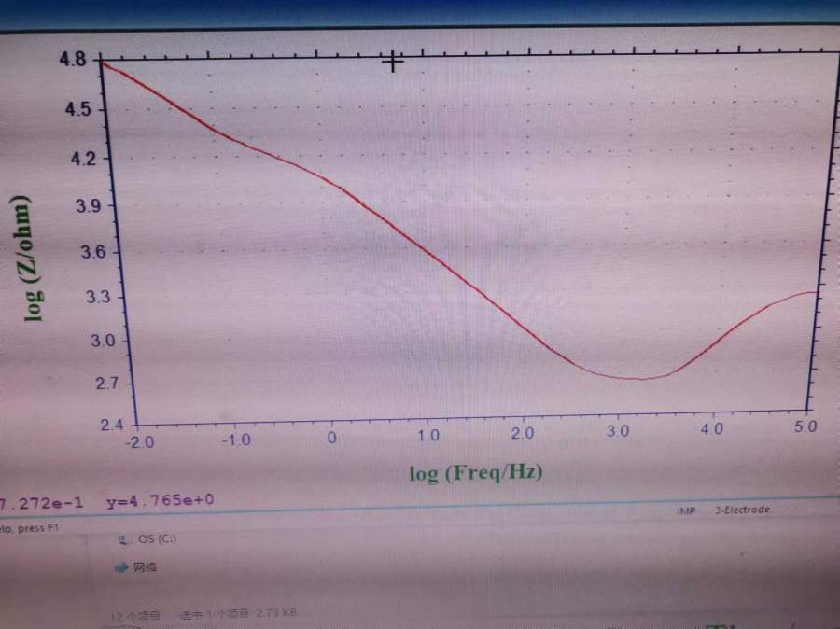
Task: Click the 2.4 y-axis tick label
Action: point(111,426)
